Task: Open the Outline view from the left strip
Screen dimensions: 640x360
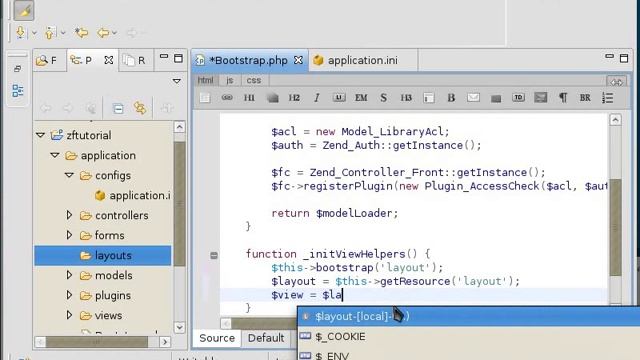Action: pyautogui.click(x=18, y=91)
